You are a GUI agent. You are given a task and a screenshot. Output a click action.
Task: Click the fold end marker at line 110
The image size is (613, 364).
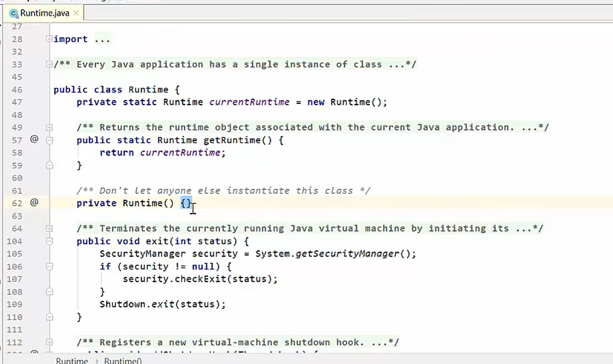tap(49, 317)
